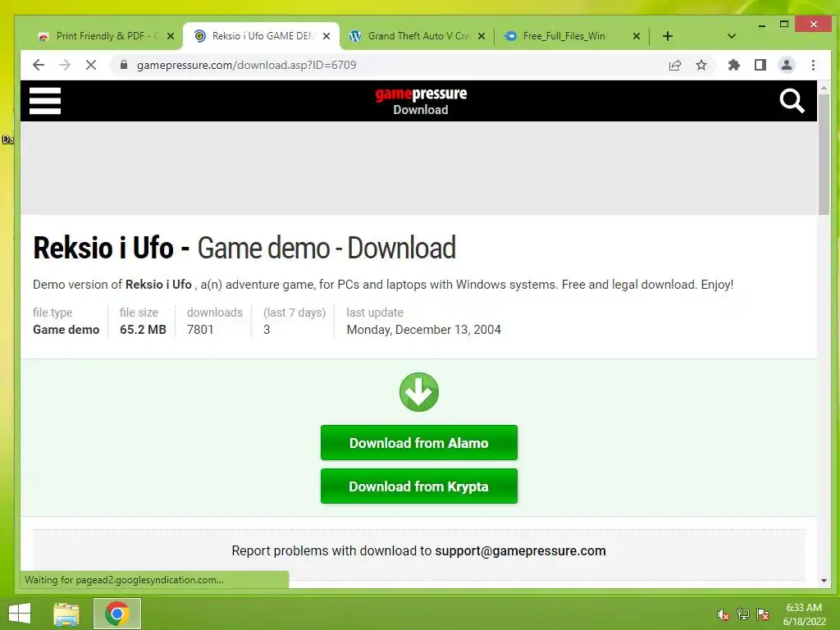Click the 65.2 MB file size value
This screenshot has height=630, width=840.
pyautogui.click(x=143, y=330)
